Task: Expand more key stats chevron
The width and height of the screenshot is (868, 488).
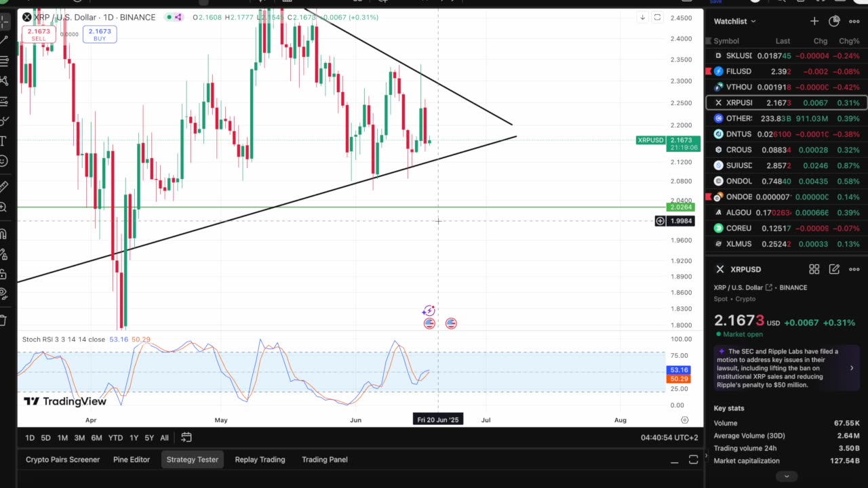Action: click(787, 476)
